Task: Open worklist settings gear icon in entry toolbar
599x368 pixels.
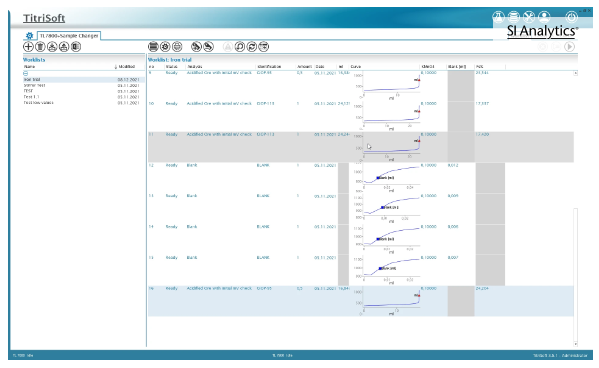Action: coord(165,47)
